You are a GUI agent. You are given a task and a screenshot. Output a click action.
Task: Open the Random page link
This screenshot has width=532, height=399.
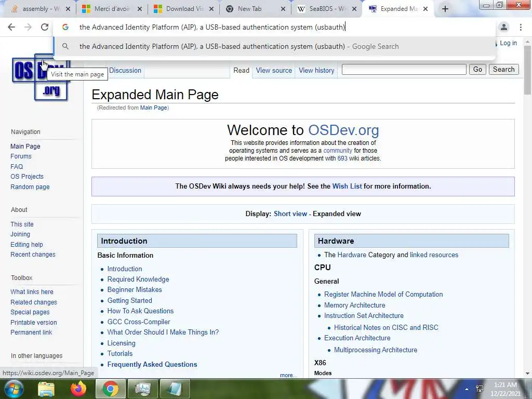coord(30,187)
